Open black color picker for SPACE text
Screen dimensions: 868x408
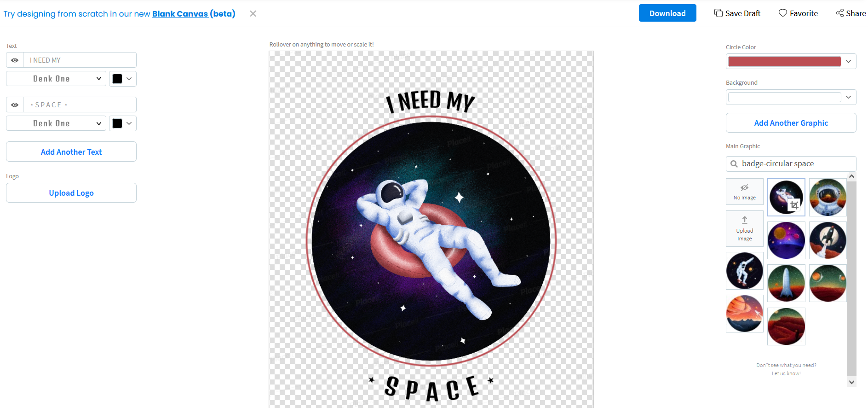pyautogui.click(x=123, y=123)
